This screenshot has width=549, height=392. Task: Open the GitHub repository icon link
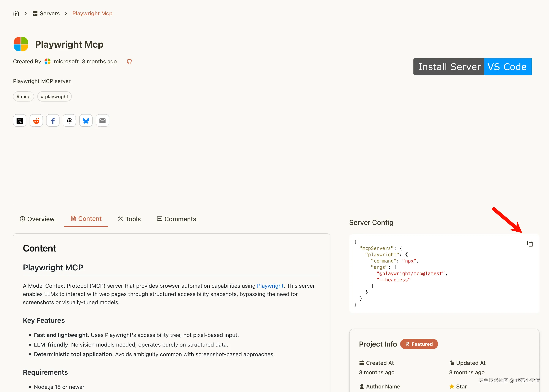point(129,62)
